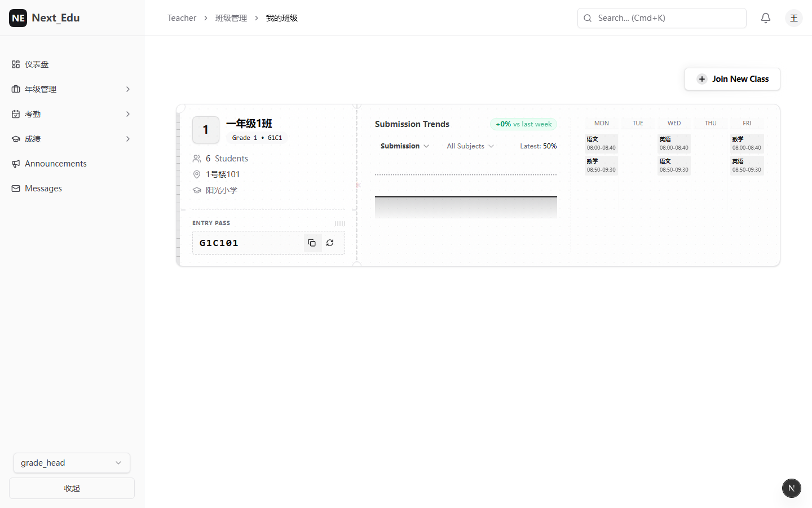Click the 考勤 calendar icon
The width and height of the screenshot is (812, 508).
16,114
